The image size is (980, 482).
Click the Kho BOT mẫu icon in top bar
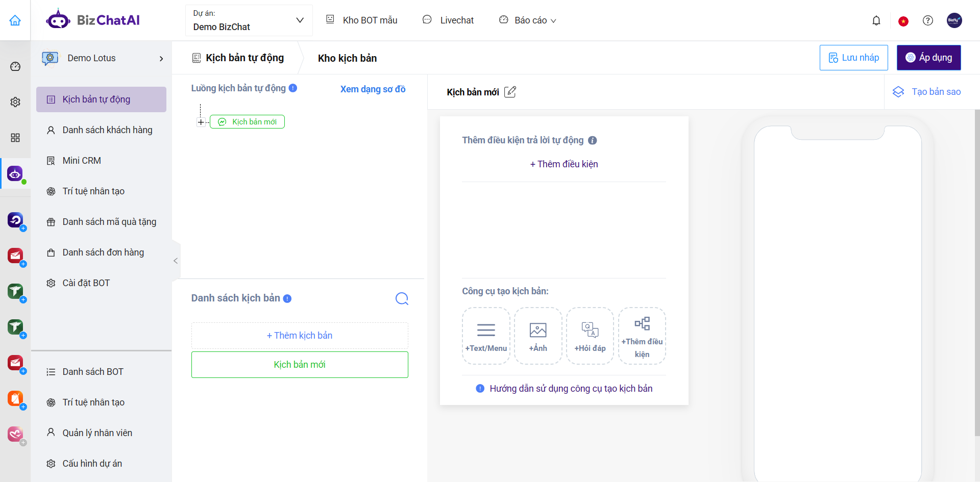pos(330,19)
